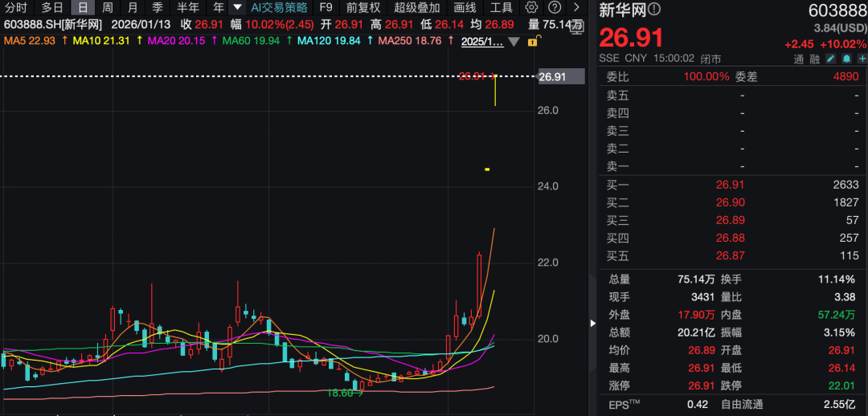This screenshot has height=416, width=868.
Task: Toggle 超级叠加 overlay mode
Action: click(x=416, y=8)
